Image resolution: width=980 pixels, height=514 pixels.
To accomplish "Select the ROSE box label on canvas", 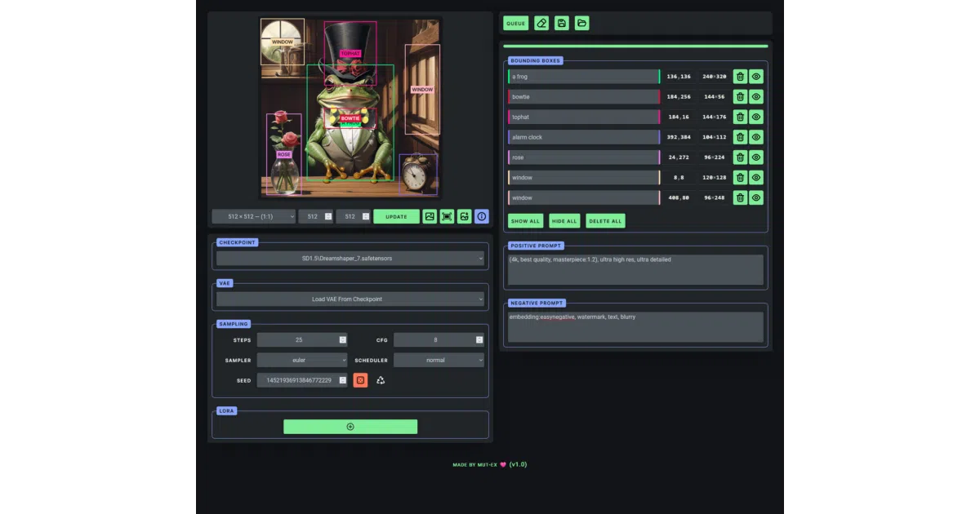I will [x=283, y=154].
